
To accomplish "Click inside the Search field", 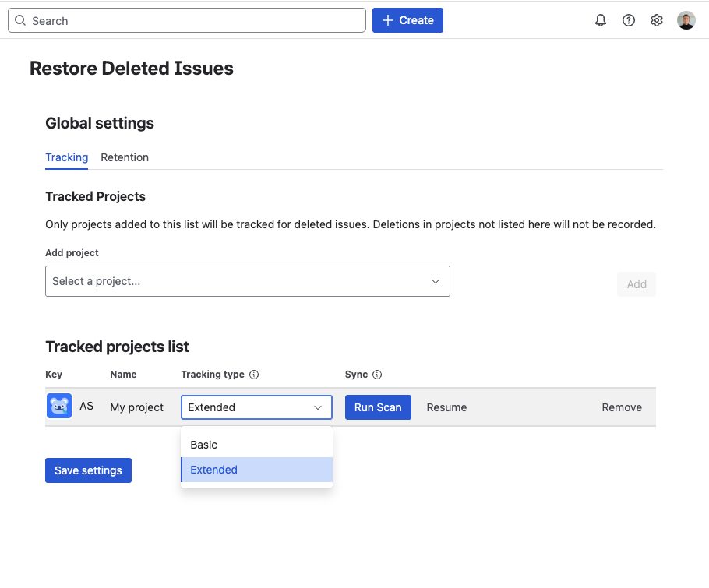I will click(187, 19).
